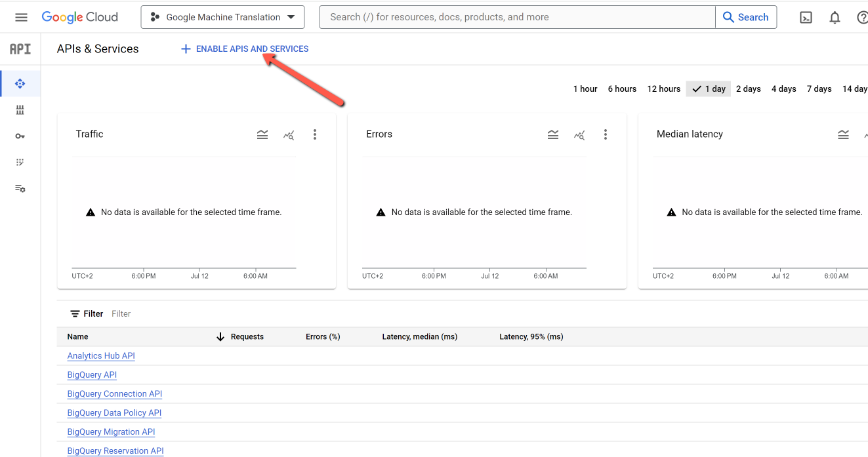Click the Traffic chart title
Image resolution: width=868 pixels, height=457 pixels.
coord(90,134)
